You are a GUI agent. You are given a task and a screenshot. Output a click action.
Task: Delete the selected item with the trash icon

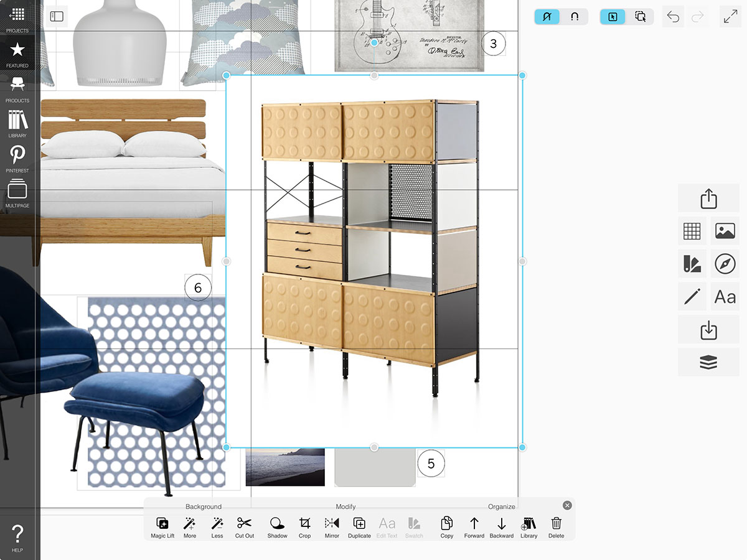[556, 526]
